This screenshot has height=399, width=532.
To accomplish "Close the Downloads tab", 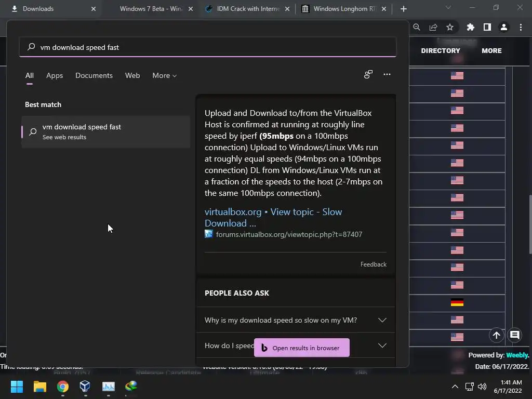I will [94, 9].
